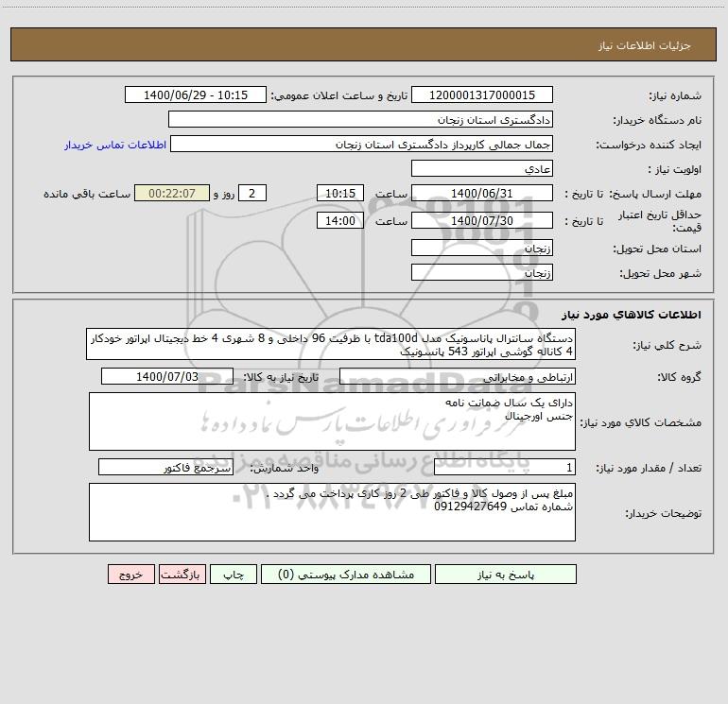This screenshot has width=728, height=704.
Task: Click the 'بازگشت' back button
Action: (182, 575)
